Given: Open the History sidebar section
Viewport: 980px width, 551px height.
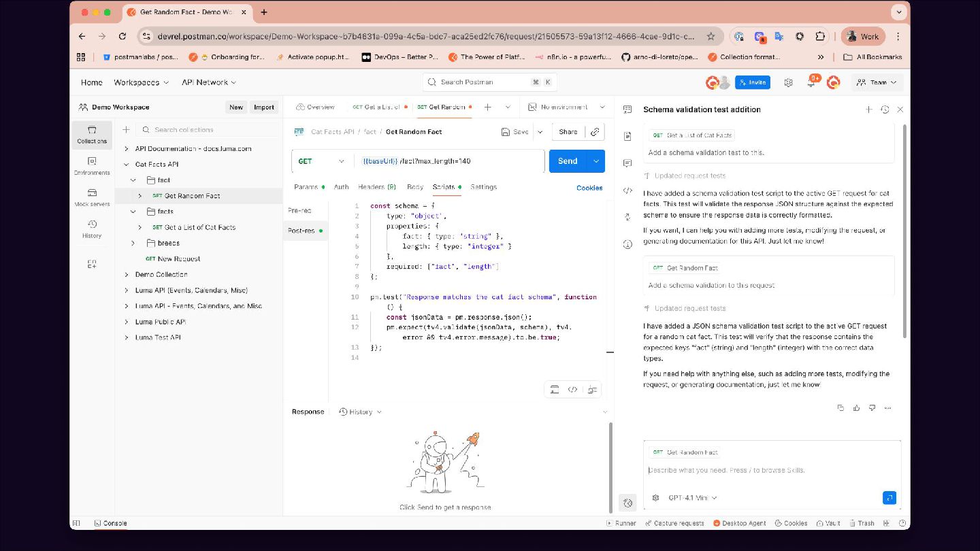Looking at the screenshot, I should pyautogui.click(x=92, y=229).
